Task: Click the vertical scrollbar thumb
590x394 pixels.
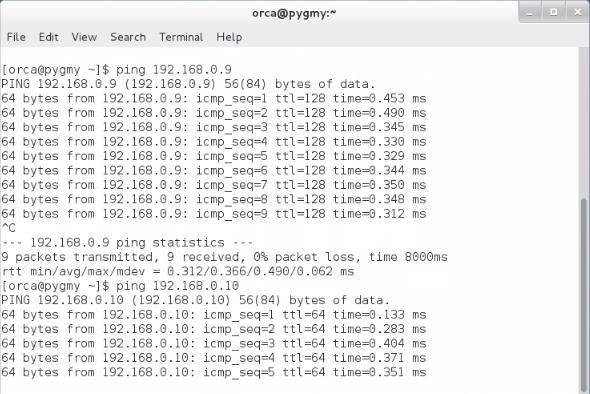Action: [584, 295]
